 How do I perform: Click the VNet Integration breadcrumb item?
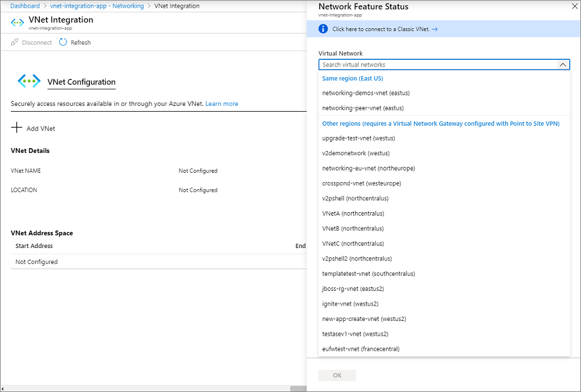177,6
